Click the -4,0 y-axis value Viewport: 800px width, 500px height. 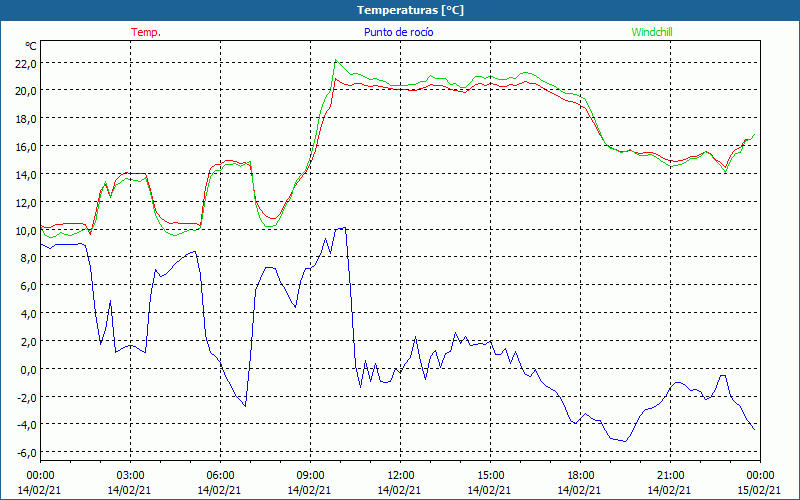[x=27, y=425]
